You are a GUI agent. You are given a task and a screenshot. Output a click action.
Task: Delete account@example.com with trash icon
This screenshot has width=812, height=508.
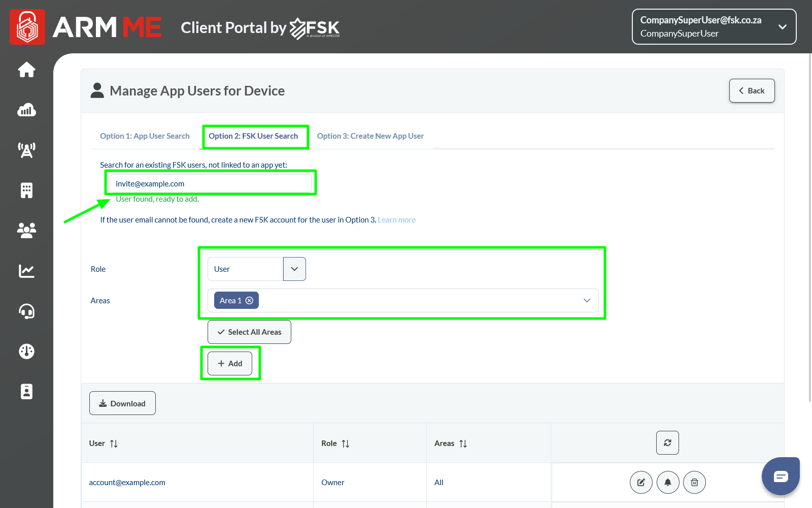694,483
